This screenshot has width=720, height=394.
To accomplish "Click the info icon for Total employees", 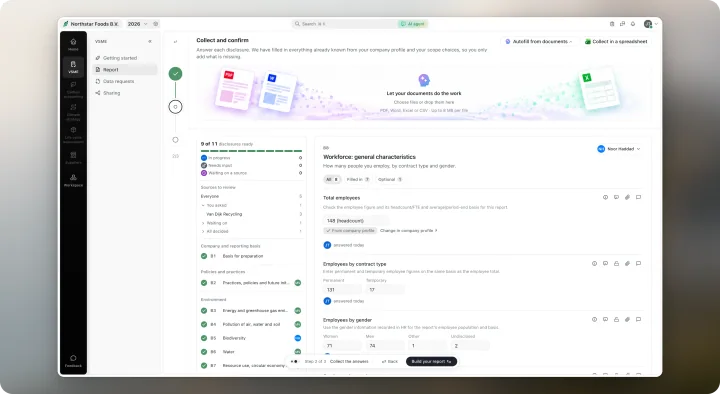I will pos(605,197).
